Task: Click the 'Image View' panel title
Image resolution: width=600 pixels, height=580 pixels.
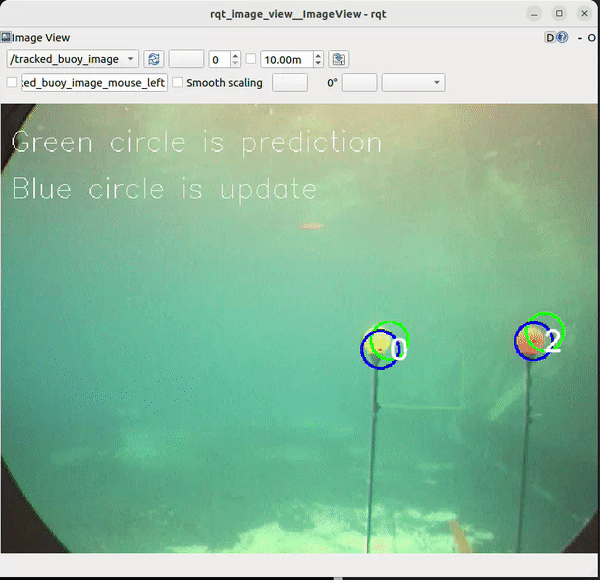Action: (x=41, y=37)
